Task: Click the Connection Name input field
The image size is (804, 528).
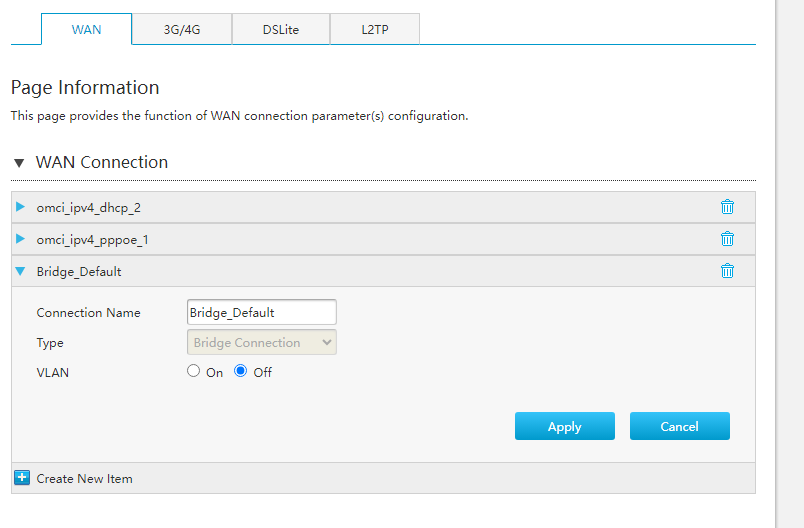Action: click(x=261, y=312)
